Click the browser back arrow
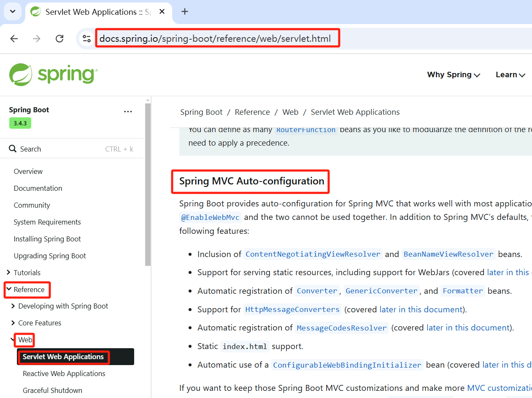The width and height of the screenshot is (532, 398). [14, 39]
